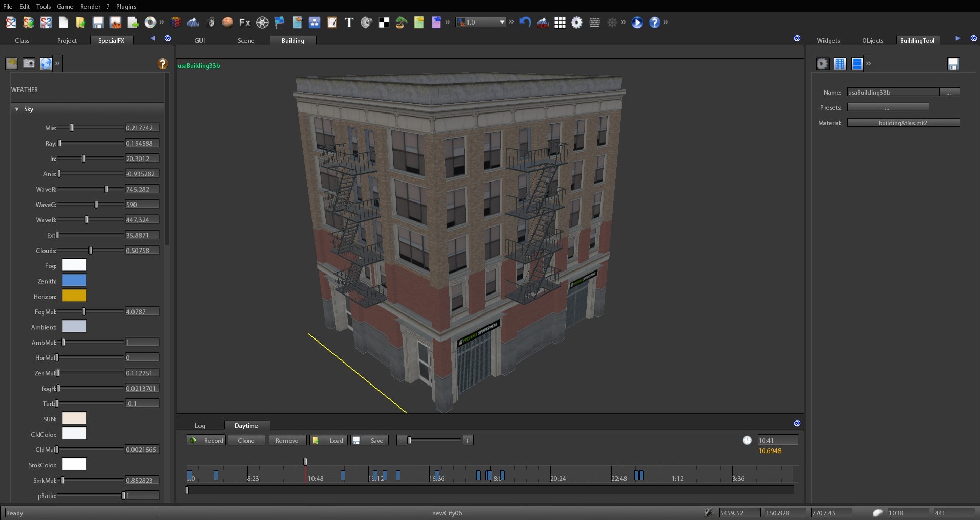Image resolution: width=980 pixels, height=520 pixels.
Task: Switch to the Objects tab
Action: [x=873, y=40]
